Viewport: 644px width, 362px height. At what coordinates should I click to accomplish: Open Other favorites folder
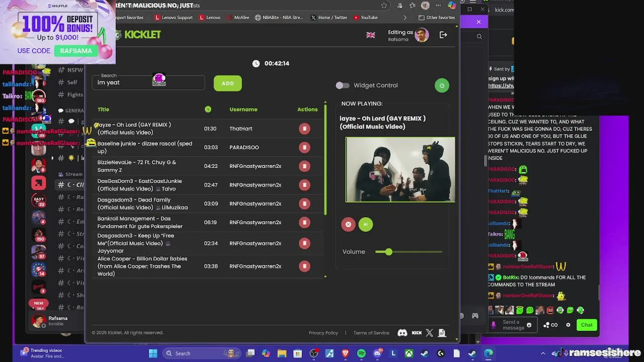click(x=437, y=18)
